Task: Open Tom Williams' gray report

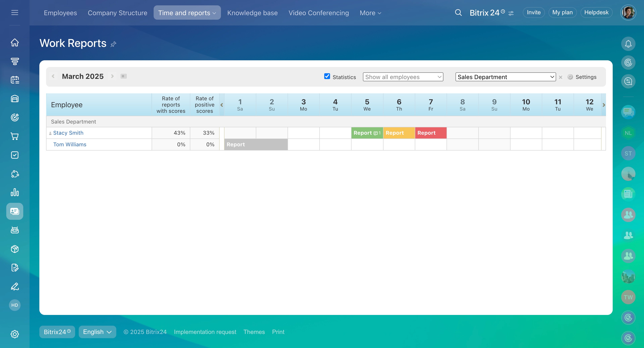Action: click(256, 144)
